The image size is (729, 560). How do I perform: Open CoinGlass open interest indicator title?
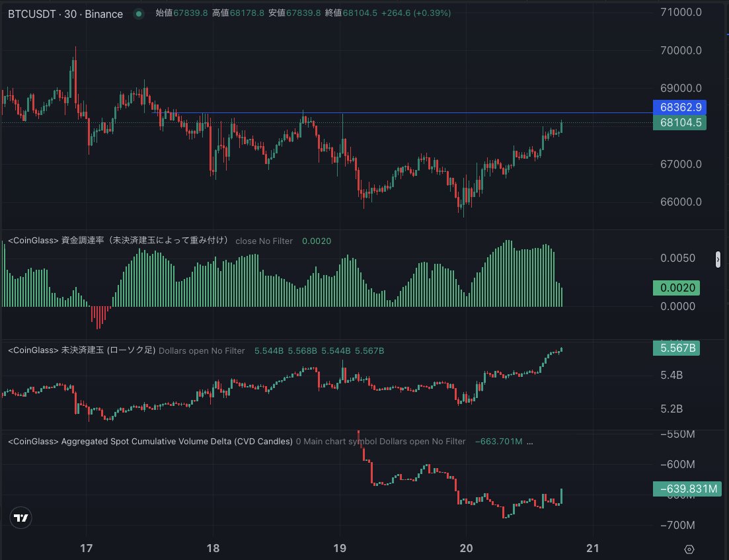[x=81, y=350]
